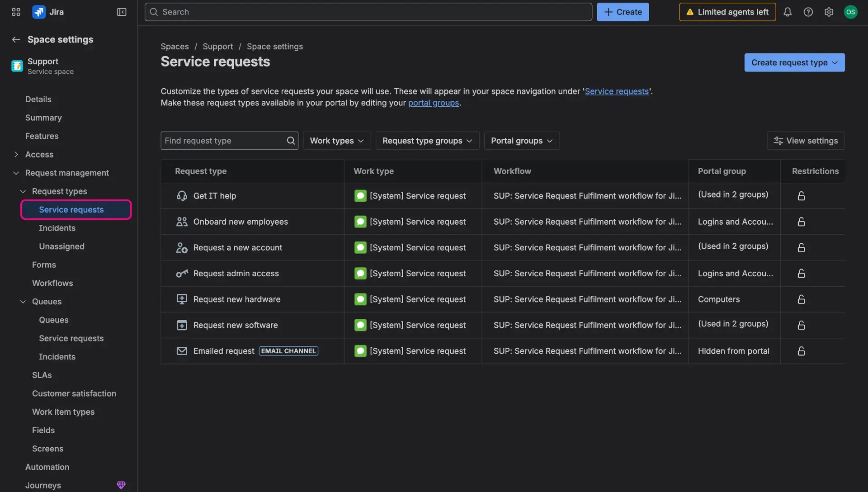Switch to Customer satisfaction settings

pos(74,393)
